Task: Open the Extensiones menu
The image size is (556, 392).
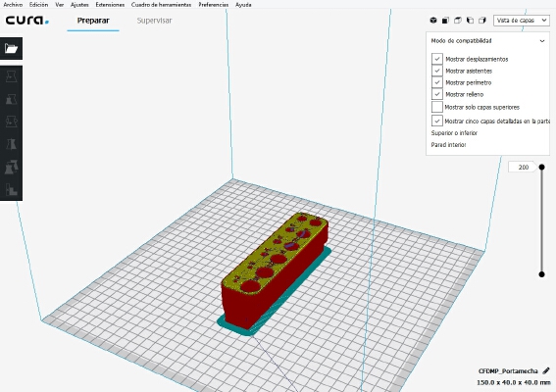Action: (x=110, y=5)
